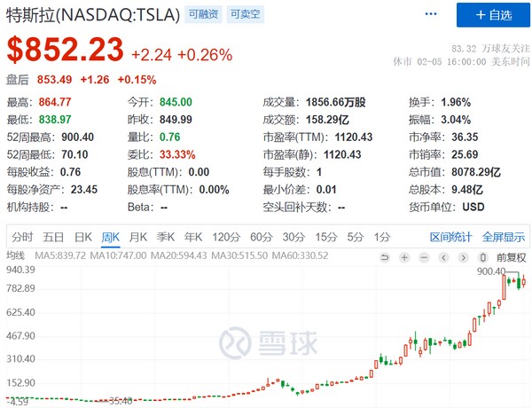The image size is (532, 408).
Task: Click the 昨收 value 849.99
Action: click(176, 120)
